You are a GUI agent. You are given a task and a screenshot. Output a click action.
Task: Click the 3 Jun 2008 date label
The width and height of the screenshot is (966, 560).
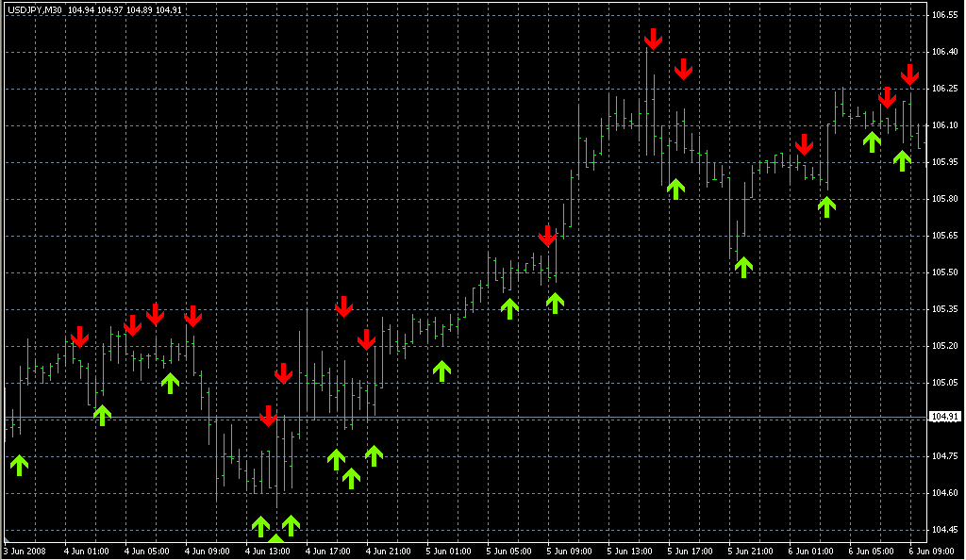(25, 551)
